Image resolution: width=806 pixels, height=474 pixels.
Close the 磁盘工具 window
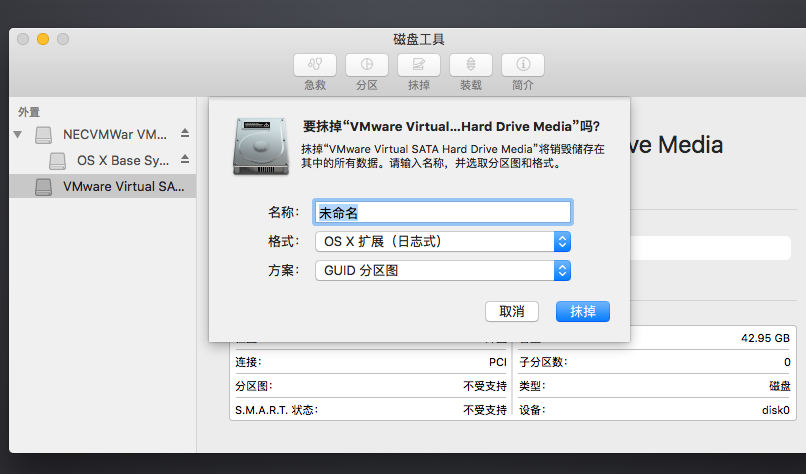click(23, 39)
